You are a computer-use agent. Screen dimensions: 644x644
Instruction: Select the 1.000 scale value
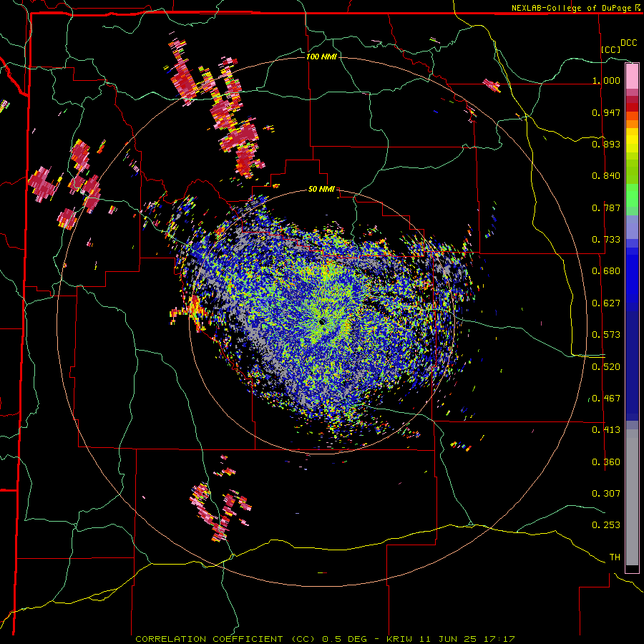[x=606, y=80]
